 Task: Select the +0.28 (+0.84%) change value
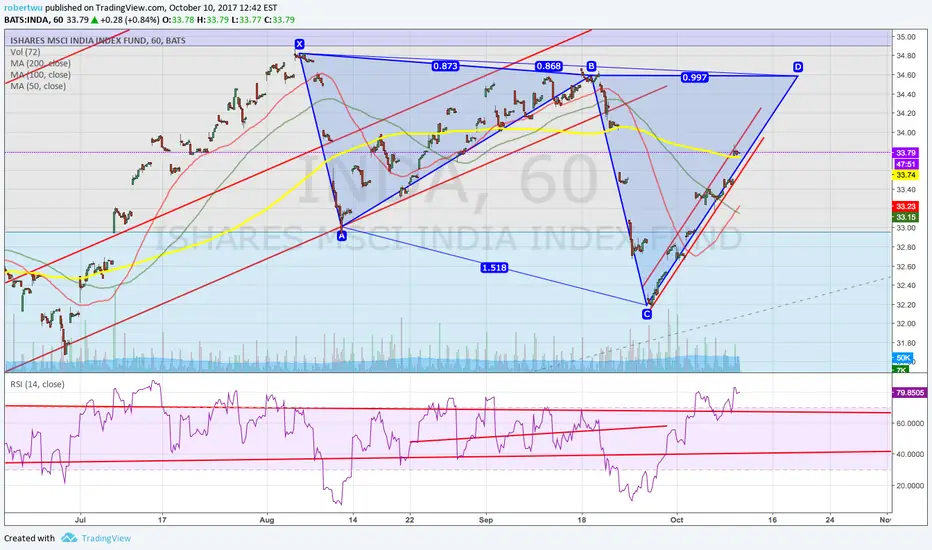(x=130, y=20)
